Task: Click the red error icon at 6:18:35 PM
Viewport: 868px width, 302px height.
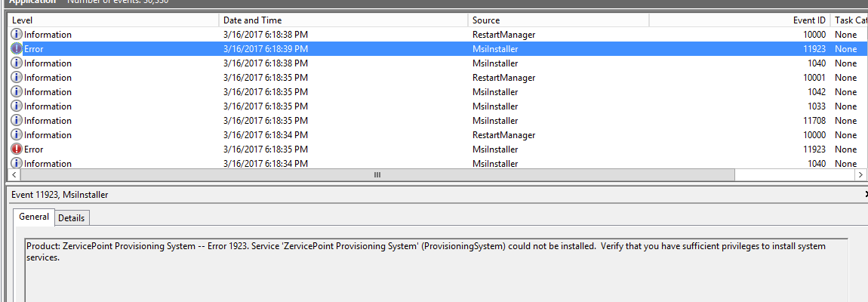Action: click(x=17, y=149)
